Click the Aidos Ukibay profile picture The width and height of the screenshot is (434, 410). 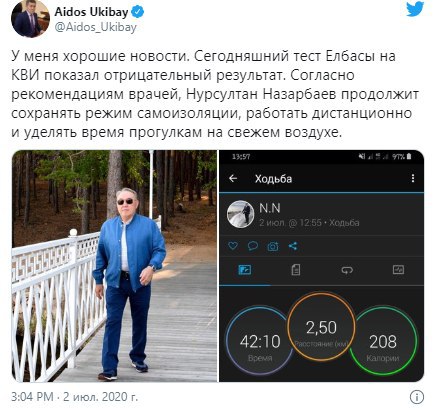click(30, 19)
